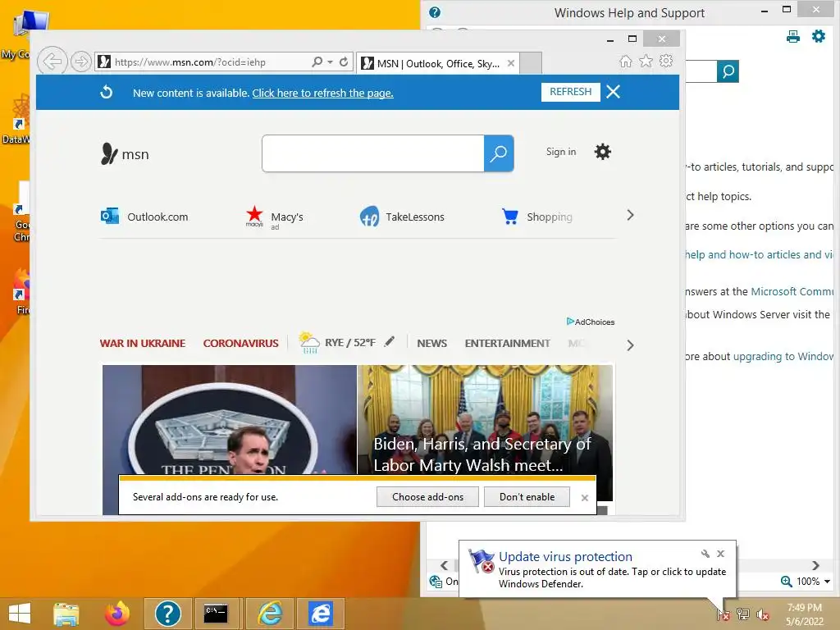840x630 pixels.
Task: Open MSN settings gear
Action: click(x=603, y=152)
